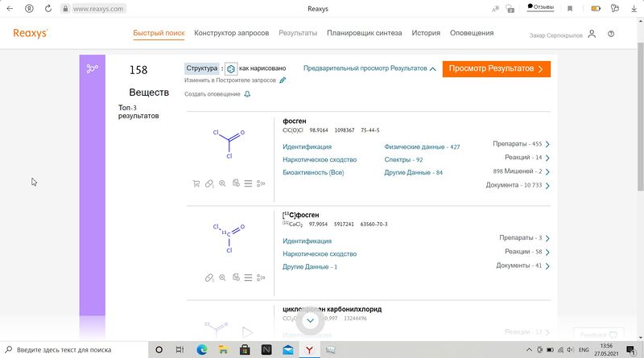Click the Yandex browser home icon
The width and height of the screenshot is (644, 358).
[29, 8]
